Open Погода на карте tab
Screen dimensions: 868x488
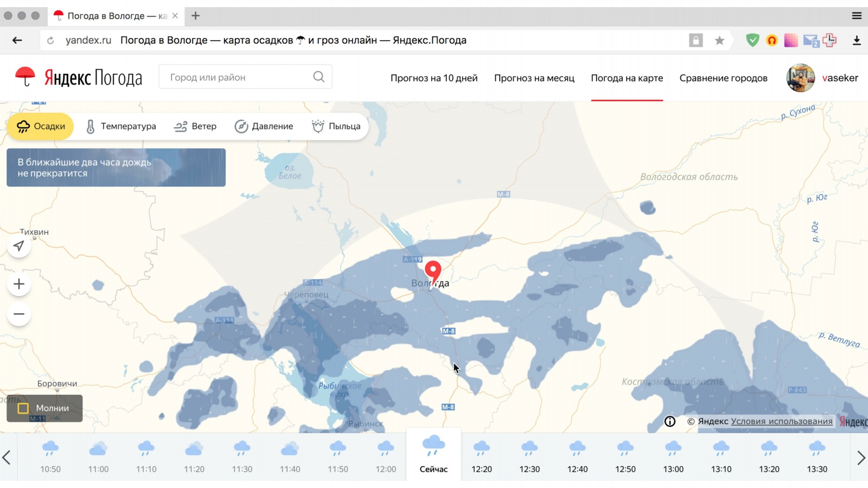point(627,78)
